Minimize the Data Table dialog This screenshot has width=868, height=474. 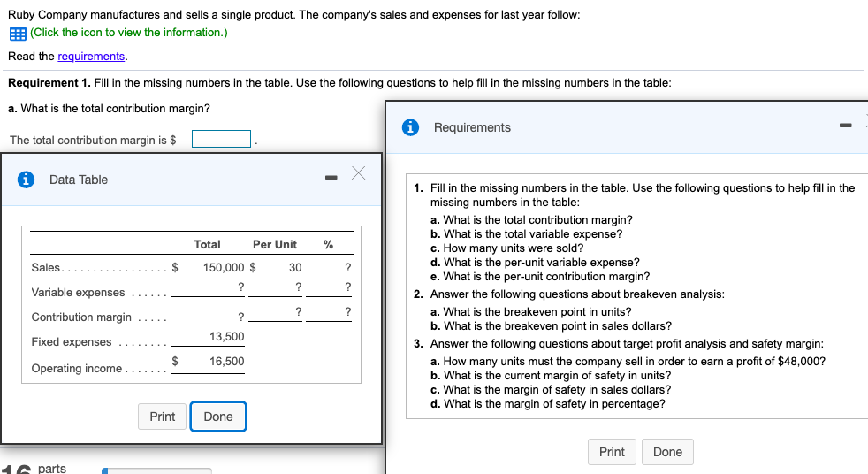331,177
